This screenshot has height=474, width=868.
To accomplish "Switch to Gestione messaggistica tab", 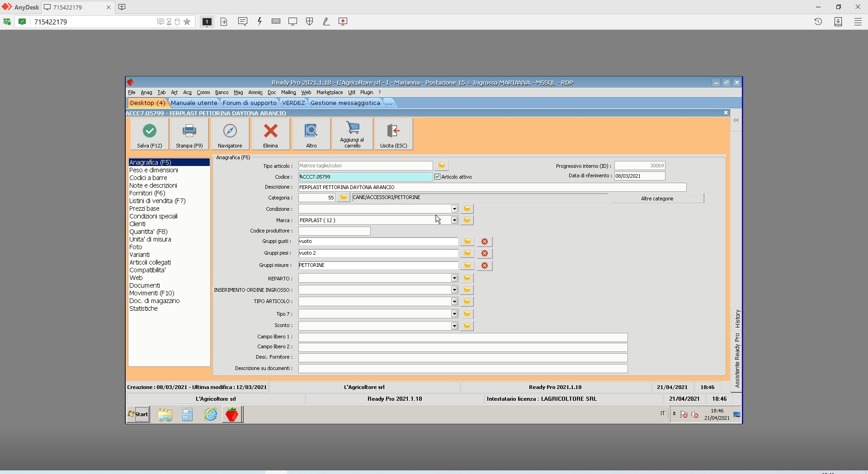I will [x=345, y=103].
